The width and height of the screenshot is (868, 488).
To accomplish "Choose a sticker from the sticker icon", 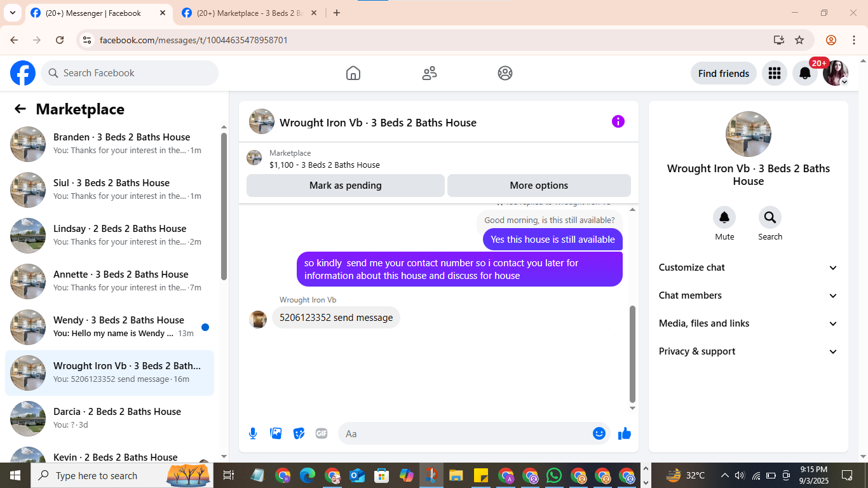I will click(x=299, y=433).
